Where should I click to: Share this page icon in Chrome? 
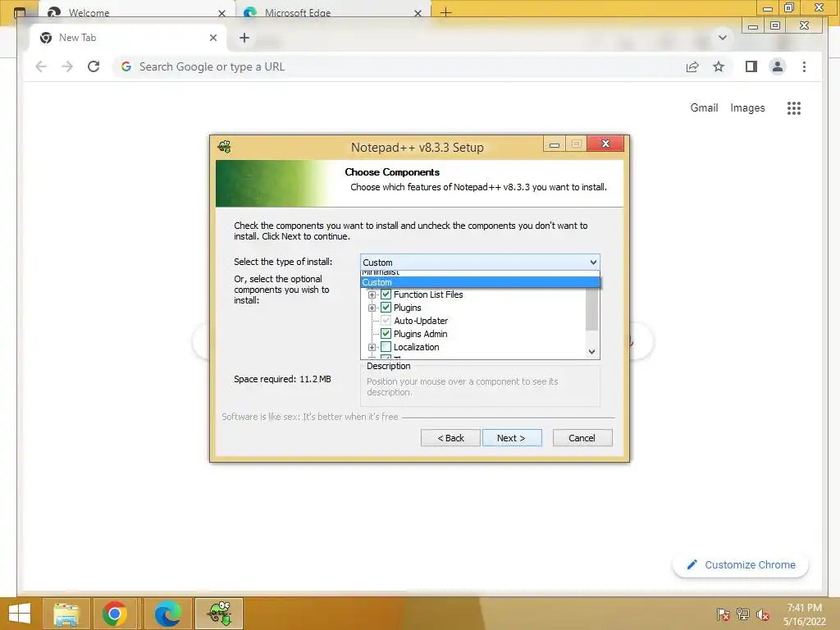(692, 66)
